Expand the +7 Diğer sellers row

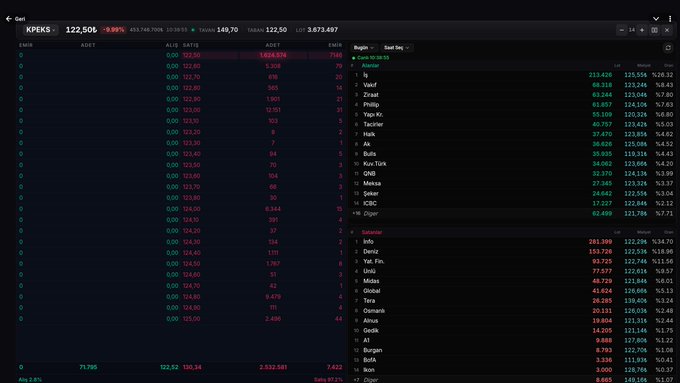tap(513, 380)
